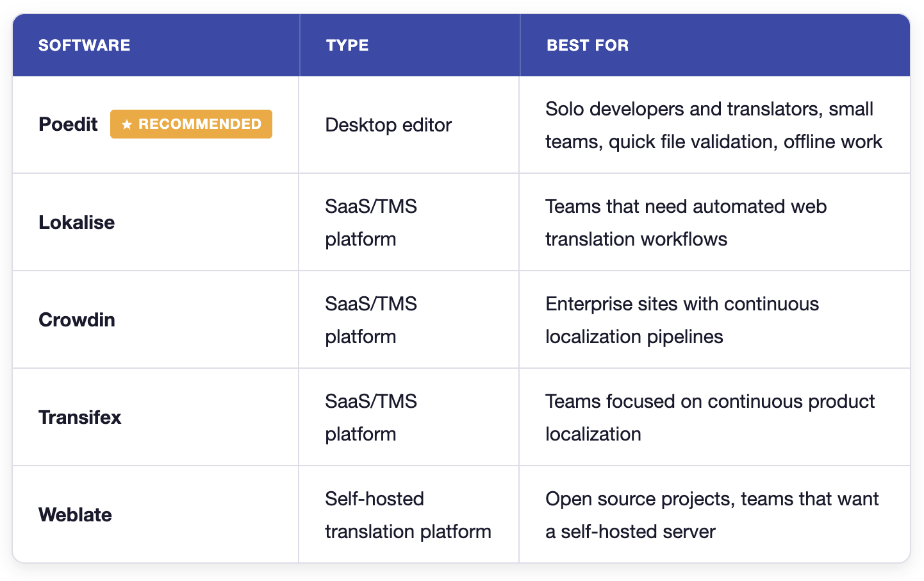Click the RECOMMENDED badge next to Poedit
The width and height of the screenshot is (924, 581).
[x=191, y=124]
